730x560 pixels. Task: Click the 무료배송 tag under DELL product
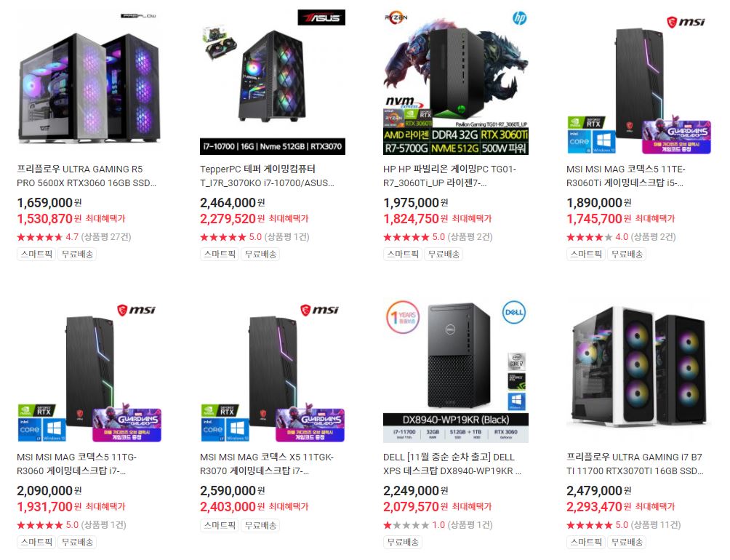(403, 542)
